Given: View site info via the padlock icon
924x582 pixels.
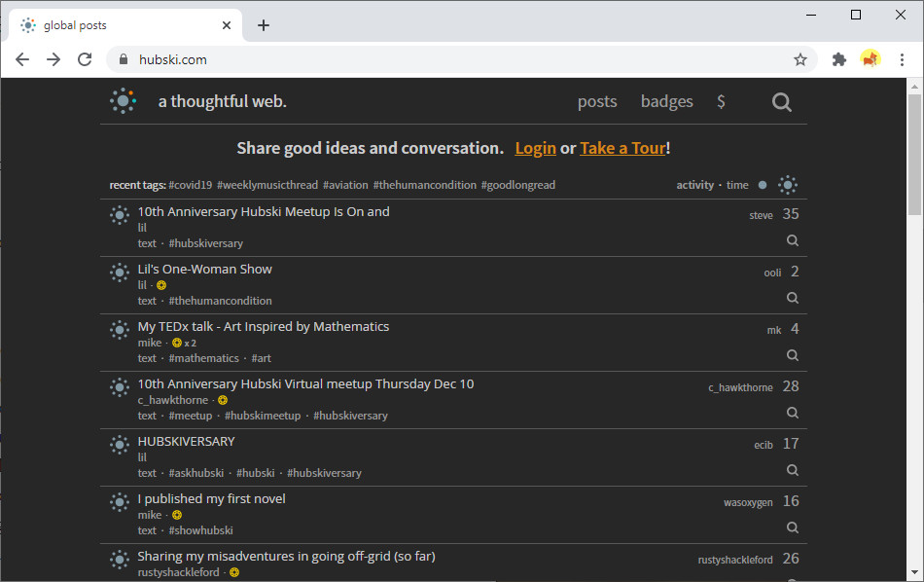Looking at the screenshot, I should [124, 59].
